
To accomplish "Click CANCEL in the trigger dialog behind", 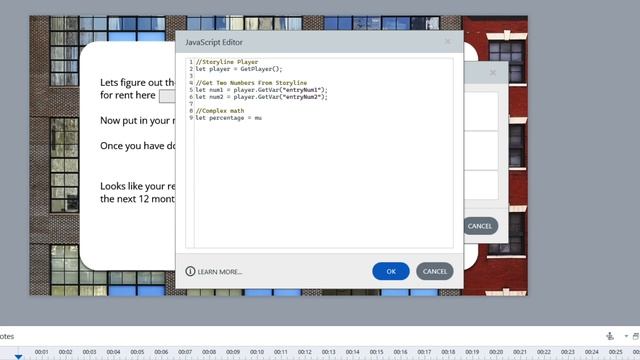I will (480, 226).
